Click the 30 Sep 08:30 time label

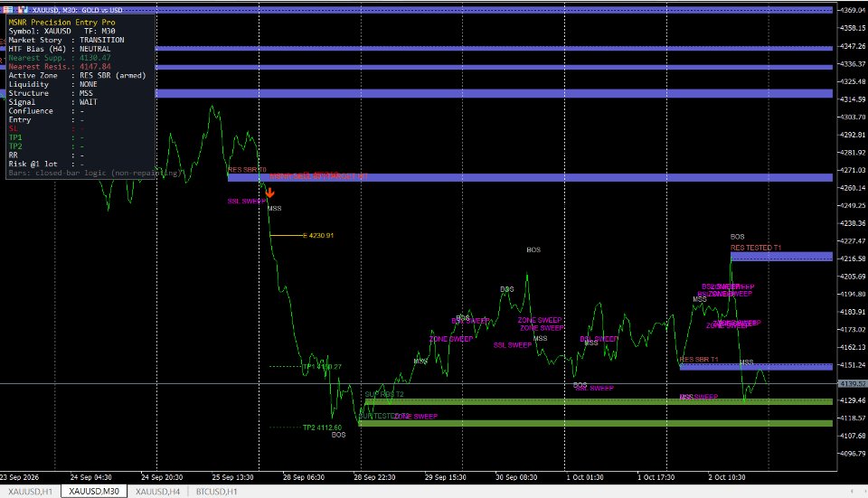pyautogui.click(x=516, y=477)
